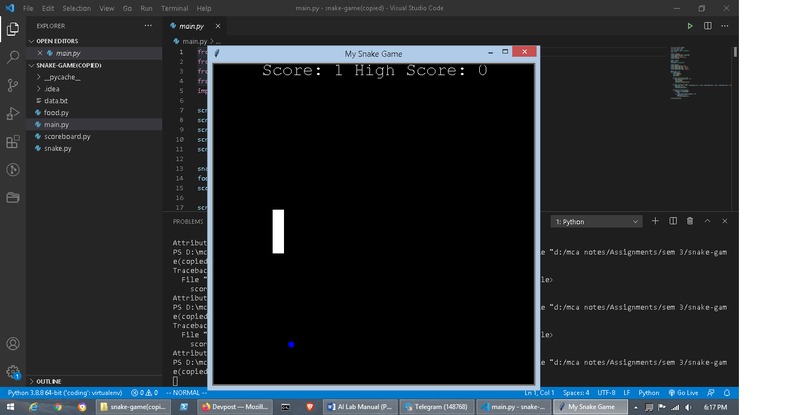Open the Git graph icon in activity bar

point(13,170)
